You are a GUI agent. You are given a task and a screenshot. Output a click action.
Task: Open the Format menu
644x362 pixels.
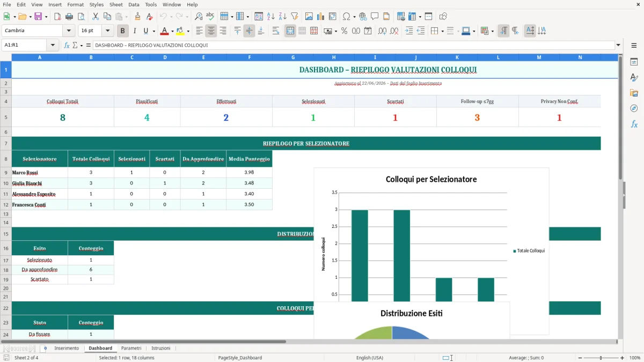click(76, 4)
